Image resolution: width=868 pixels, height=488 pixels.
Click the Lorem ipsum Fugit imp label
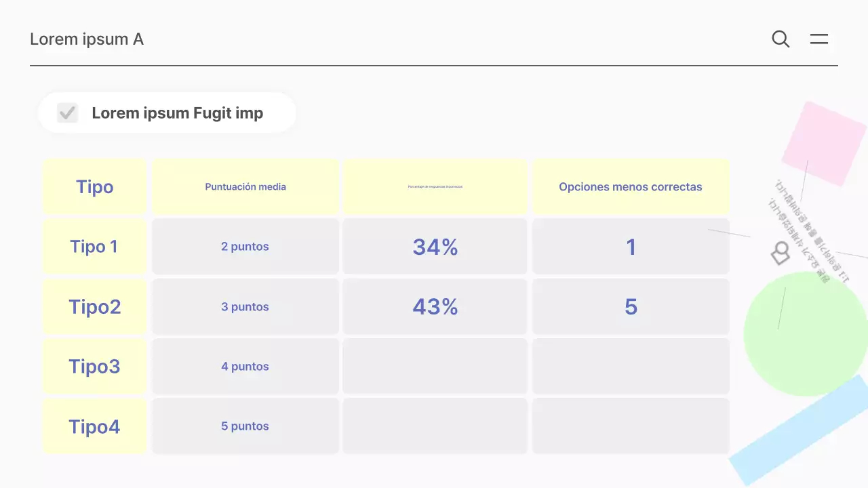(177, 113)
